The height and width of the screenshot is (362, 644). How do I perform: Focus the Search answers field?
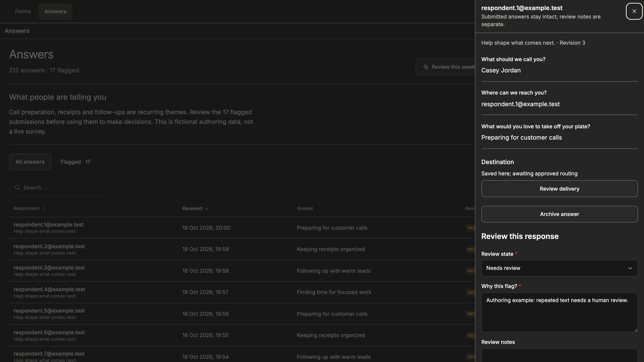click(58, 188)
